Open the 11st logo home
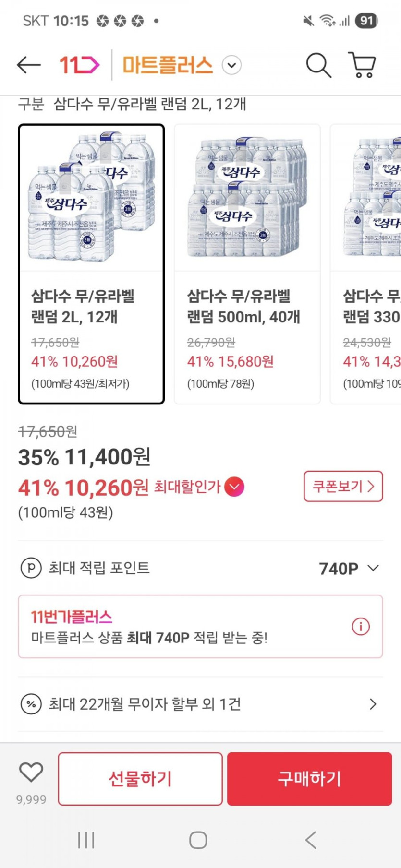 (79, 65)
